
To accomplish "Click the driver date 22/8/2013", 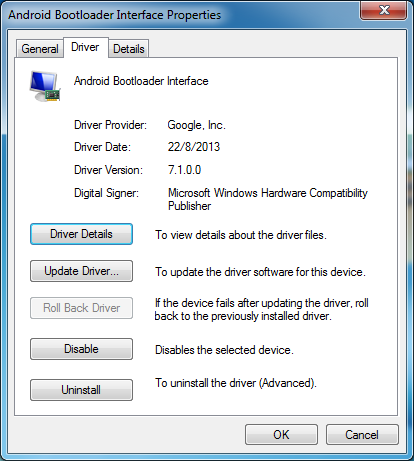I will [x=194, y=147].
